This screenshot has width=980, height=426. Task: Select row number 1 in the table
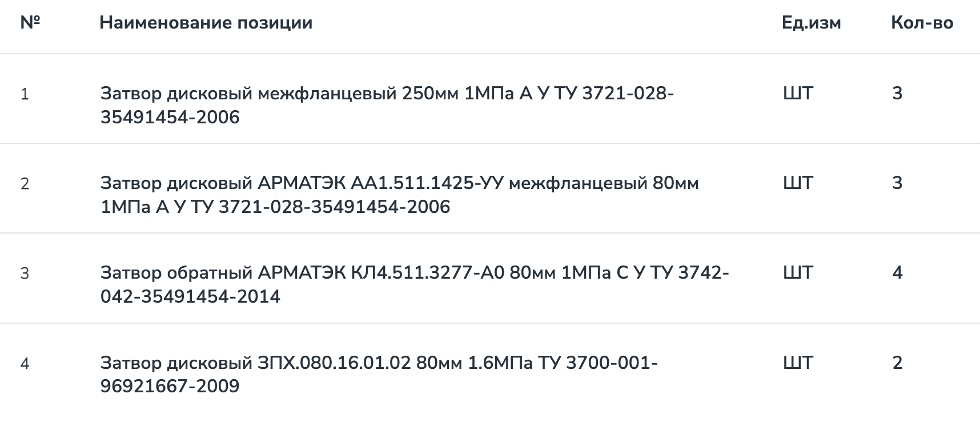tap(25, 94)
